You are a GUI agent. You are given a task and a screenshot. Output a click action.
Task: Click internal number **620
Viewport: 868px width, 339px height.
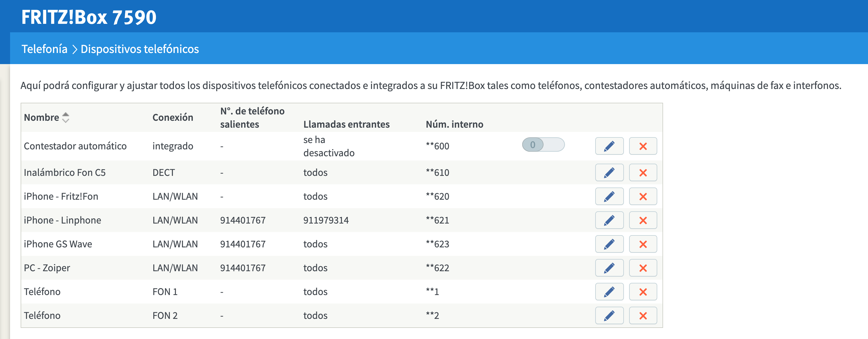click(x=437, y=197)
